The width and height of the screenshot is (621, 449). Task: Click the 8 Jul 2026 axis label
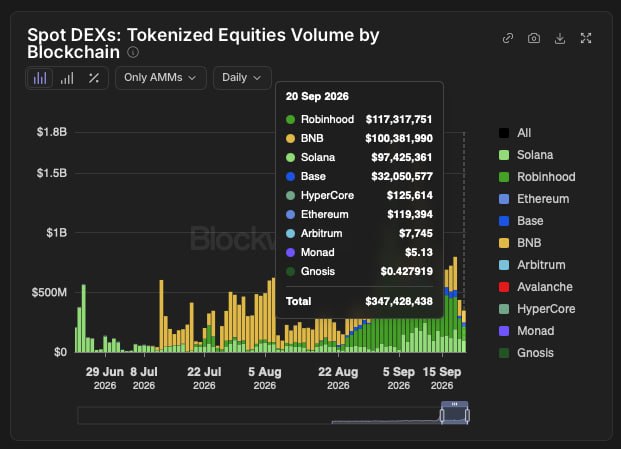pos(144,378)
